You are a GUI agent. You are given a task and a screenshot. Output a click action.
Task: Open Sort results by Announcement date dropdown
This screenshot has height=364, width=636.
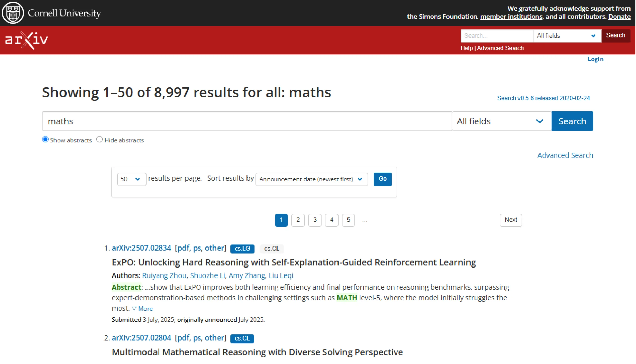(x=312, y=179)
